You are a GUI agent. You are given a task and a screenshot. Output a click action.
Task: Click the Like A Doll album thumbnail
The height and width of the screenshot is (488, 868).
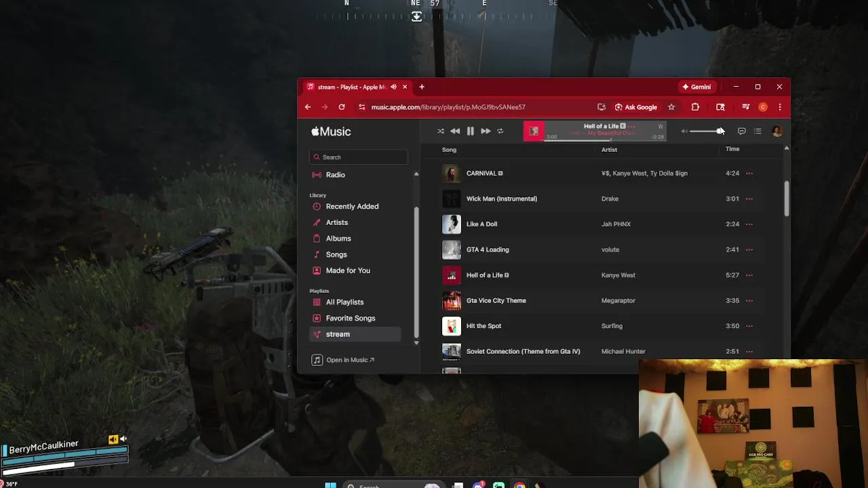(x=452, y=224)
